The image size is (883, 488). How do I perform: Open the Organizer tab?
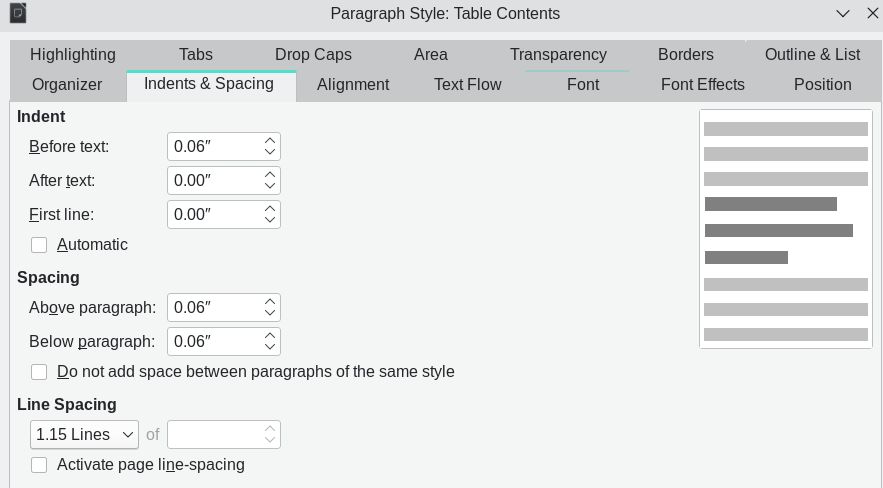[67, 84]
